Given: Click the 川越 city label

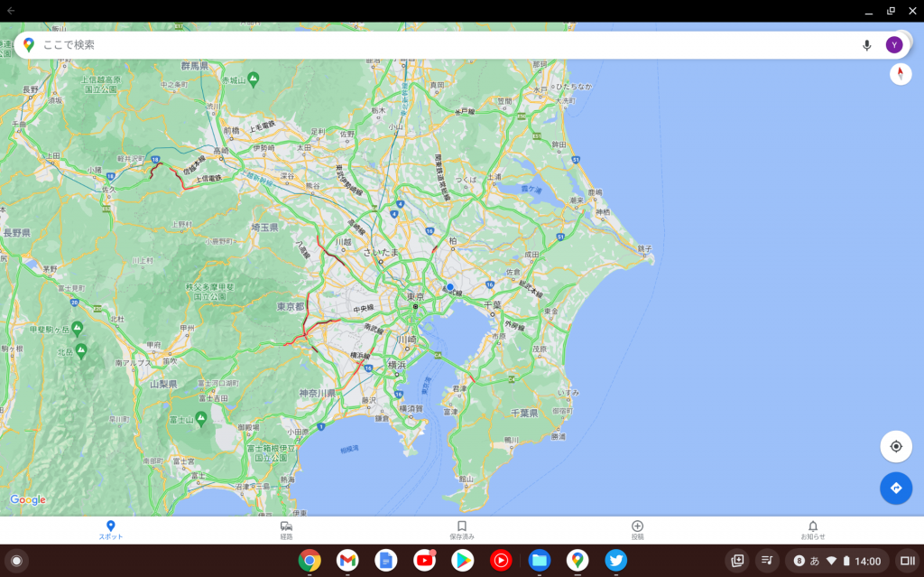Looking at the screenshot, I should [x=343, y=242].
